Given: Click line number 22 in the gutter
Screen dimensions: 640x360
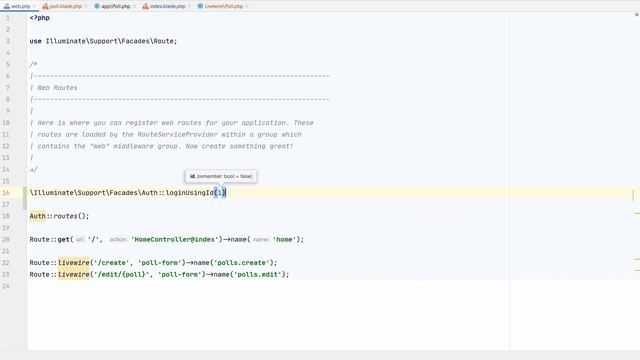Looking at the screenshot, I should (6, 263).
